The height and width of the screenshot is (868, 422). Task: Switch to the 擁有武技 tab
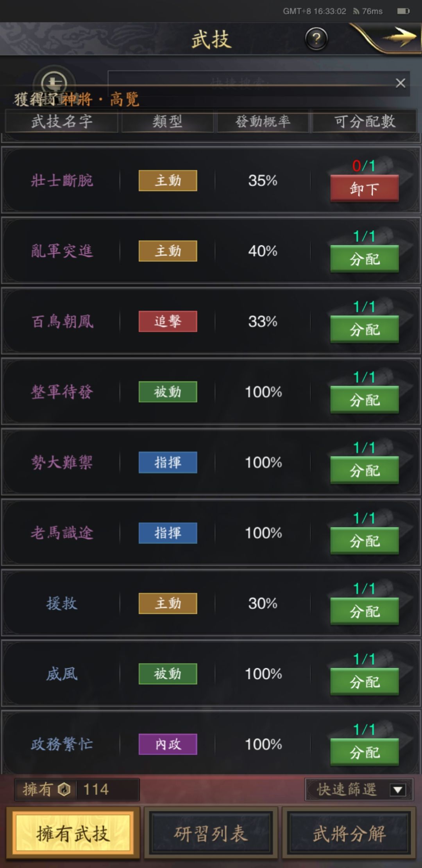point(73,834)
